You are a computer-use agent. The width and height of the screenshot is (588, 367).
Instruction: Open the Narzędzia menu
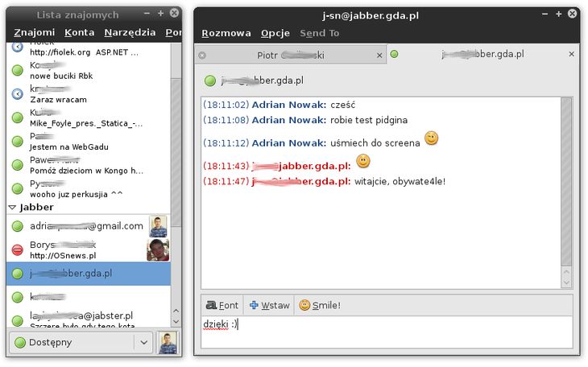(130, 33)
